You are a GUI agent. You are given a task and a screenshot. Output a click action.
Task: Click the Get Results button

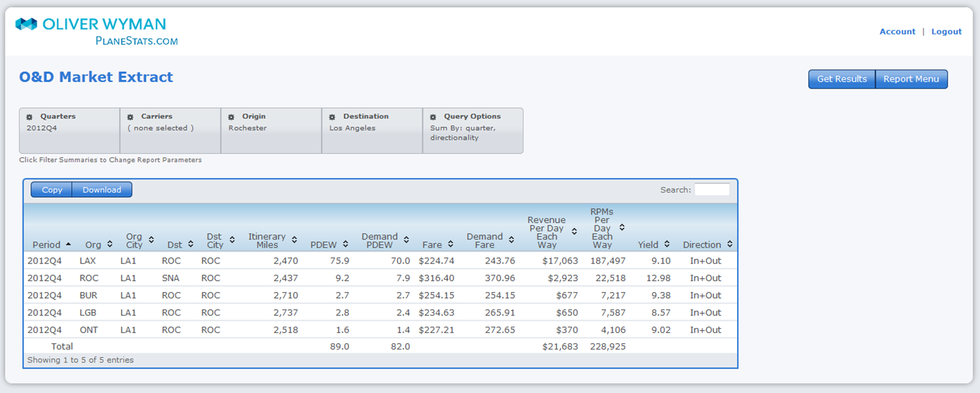(x=842, y=79)
